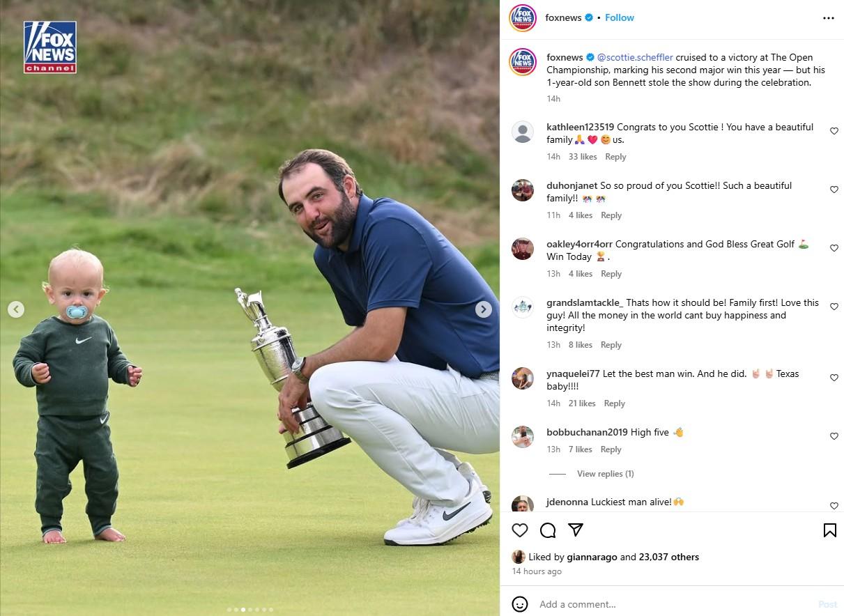This screenshot has height=616, width=844.
Task: View list of 23,037 others who liked
Action: pyautogui.click(x=669, y=557)
